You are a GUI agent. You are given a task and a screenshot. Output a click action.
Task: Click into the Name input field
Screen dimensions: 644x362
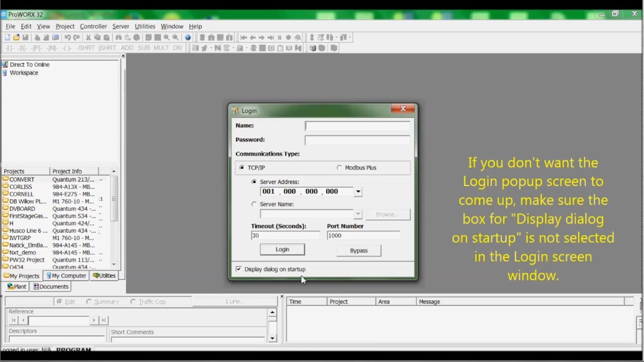[357, 126]
